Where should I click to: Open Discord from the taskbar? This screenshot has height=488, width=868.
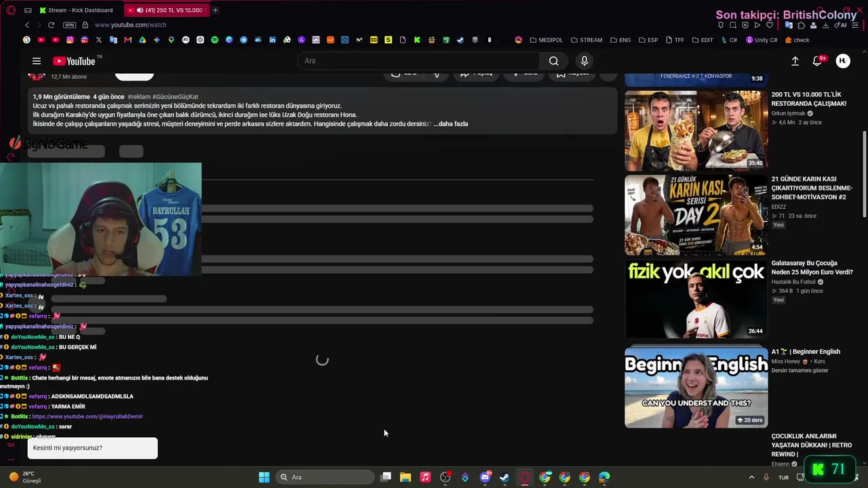point(485,477)
